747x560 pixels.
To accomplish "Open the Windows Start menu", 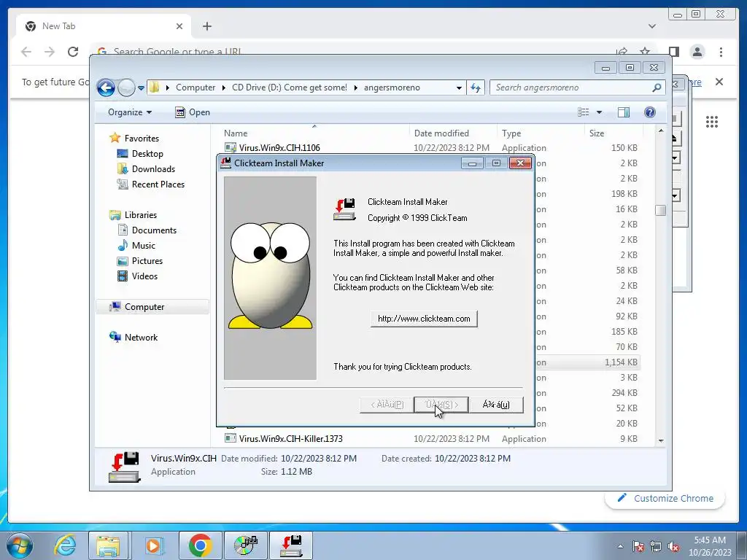I will pyautogui.click(x=20, y=545).
